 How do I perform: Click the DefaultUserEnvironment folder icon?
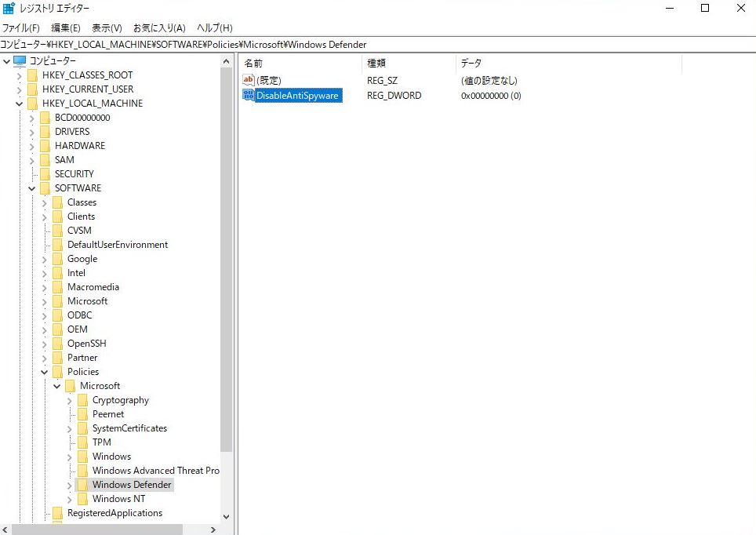(x=58, y=245)
